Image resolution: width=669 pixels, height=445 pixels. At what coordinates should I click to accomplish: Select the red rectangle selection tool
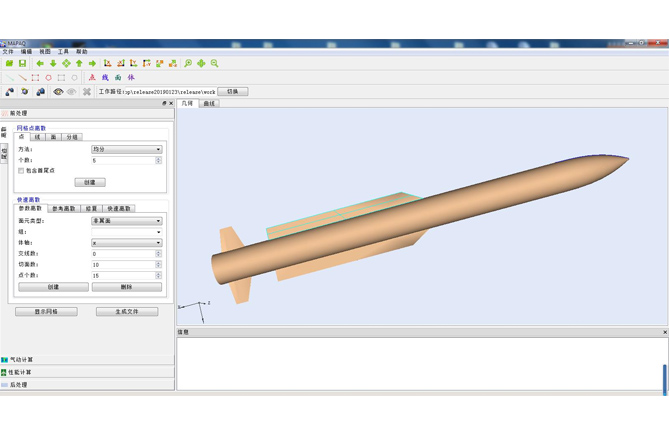35,77
